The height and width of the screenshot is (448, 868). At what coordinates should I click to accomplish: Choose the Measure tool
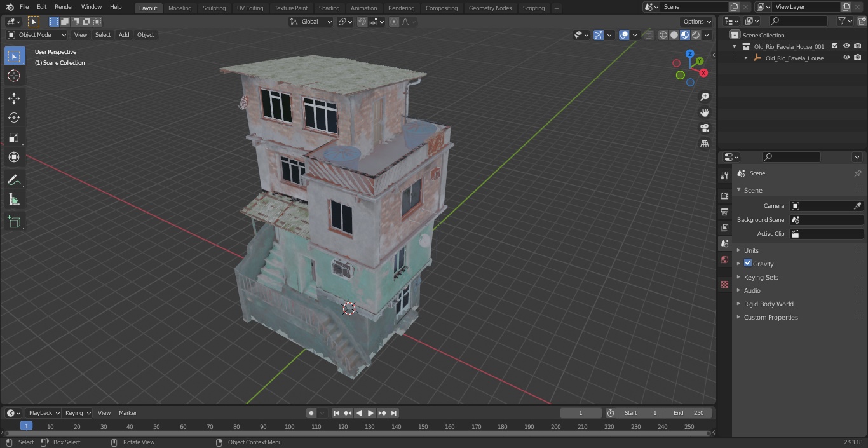pos(14,200)
